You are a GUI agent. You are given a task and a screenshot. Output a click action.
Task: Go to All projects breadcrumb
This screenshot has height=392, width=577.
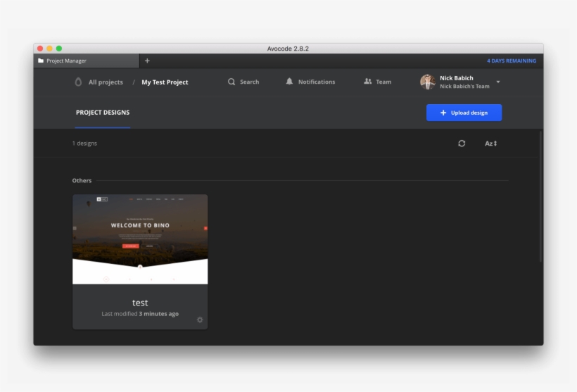(106, 82)
